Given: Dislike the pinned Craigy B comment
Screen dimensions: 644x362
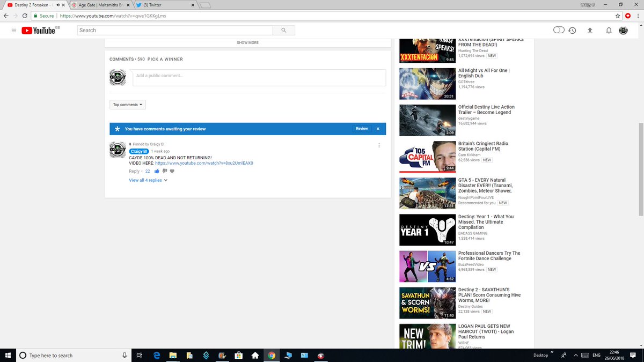Looking at the screenshot, I should pos(165,171).
